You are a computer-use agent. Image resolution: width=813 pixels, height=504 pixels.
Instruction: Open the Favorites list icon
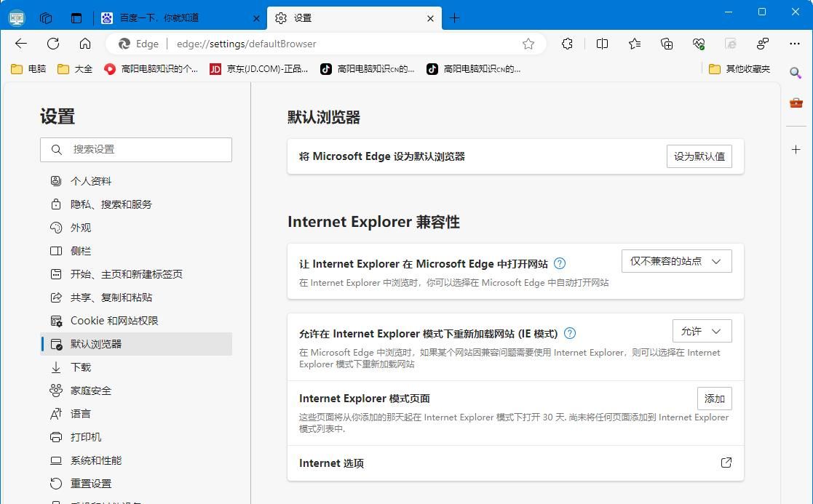[634, 44]
